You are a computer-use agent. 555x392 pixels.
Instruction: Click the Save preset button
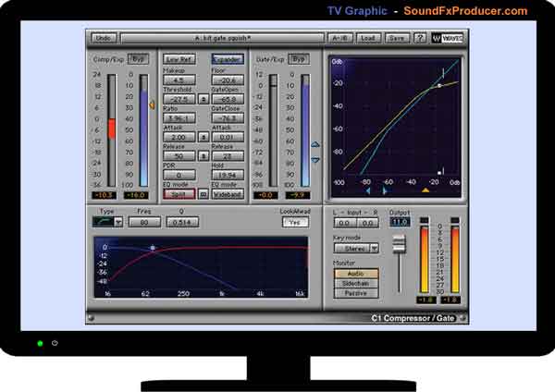pyautogui.click(x=397, y=38)
